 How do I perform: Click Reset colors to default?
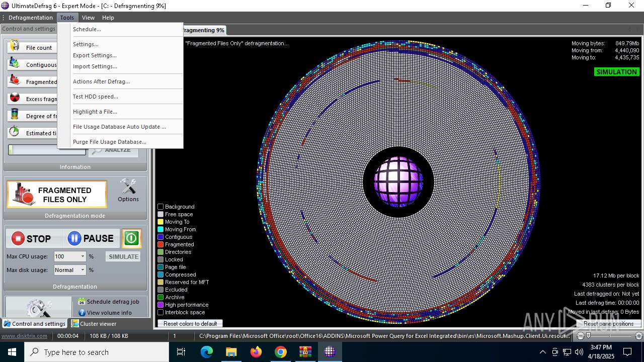pos(190,324)
